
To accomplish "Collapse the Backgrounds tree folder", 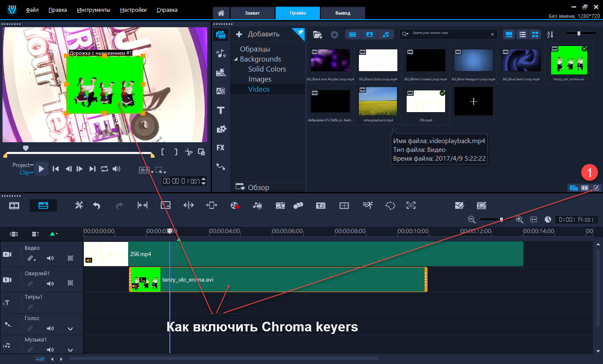I will pyautogui.click(x=236, y=59).
